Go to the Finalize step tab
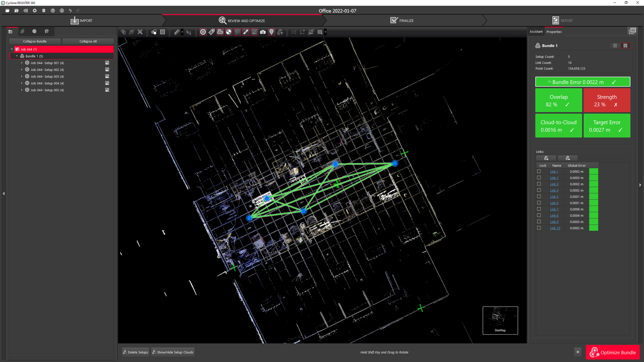Image resolution: width=644 pixels, height=362 pixels. (402, 20)
